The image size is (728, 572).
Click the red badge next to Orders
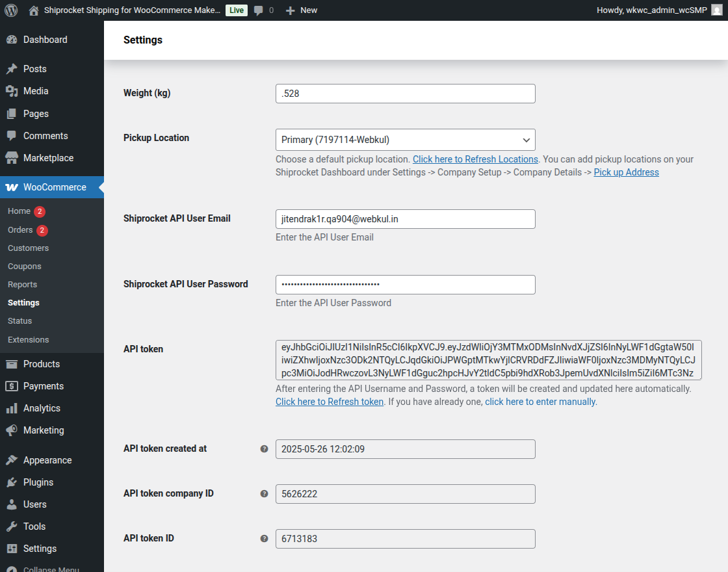[42, 230]
